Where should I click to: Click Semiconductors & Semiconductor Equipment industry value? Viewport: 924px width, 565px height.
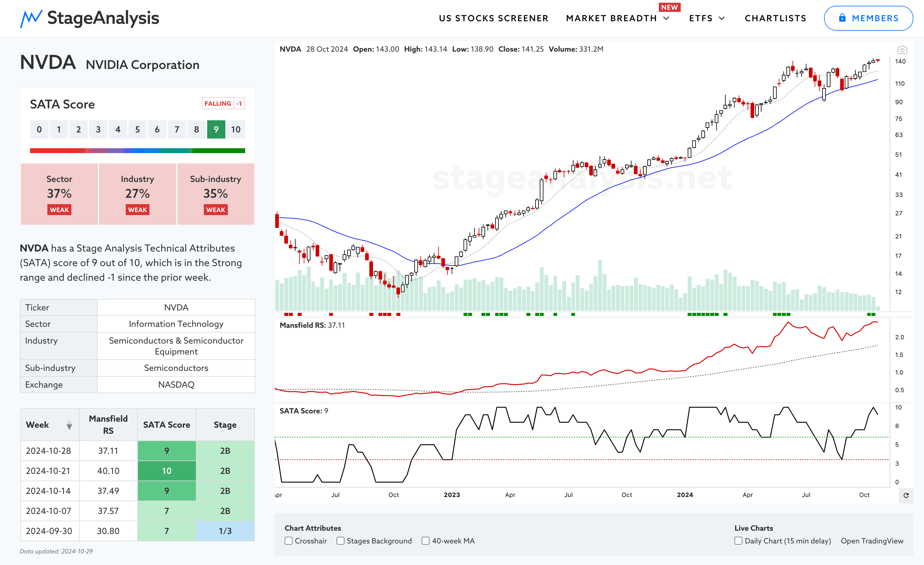coord(176,346)
